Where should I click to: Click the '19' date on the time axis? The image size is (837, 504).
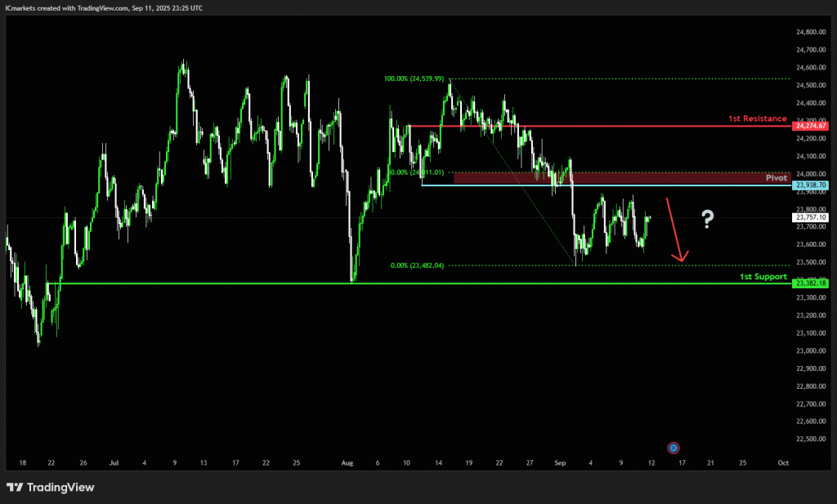[x=468, y=463]
